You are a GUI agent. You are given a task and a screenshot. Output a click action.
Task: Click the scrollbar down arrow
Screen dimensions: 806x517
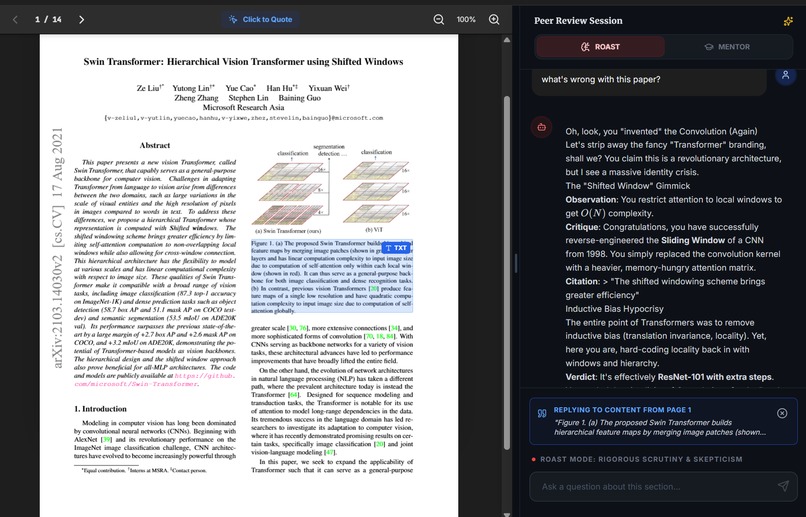pos(507,514)
